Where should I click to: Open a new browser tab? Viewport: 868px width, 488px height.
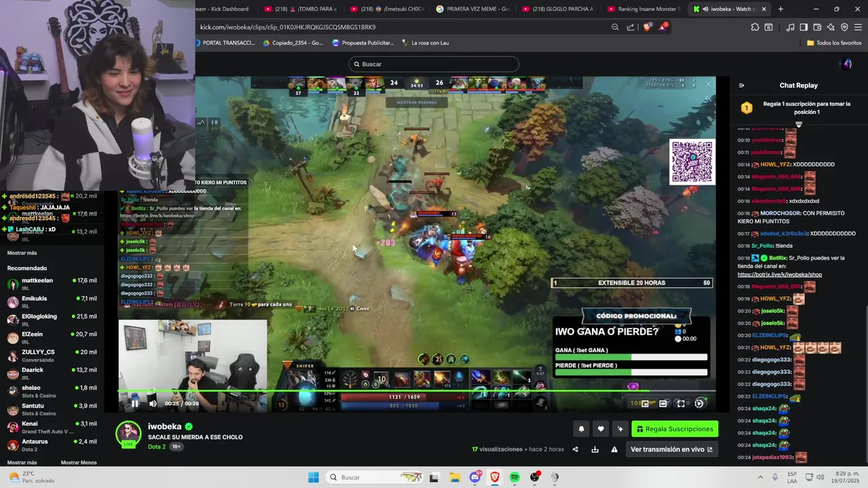tap(781, 9)
